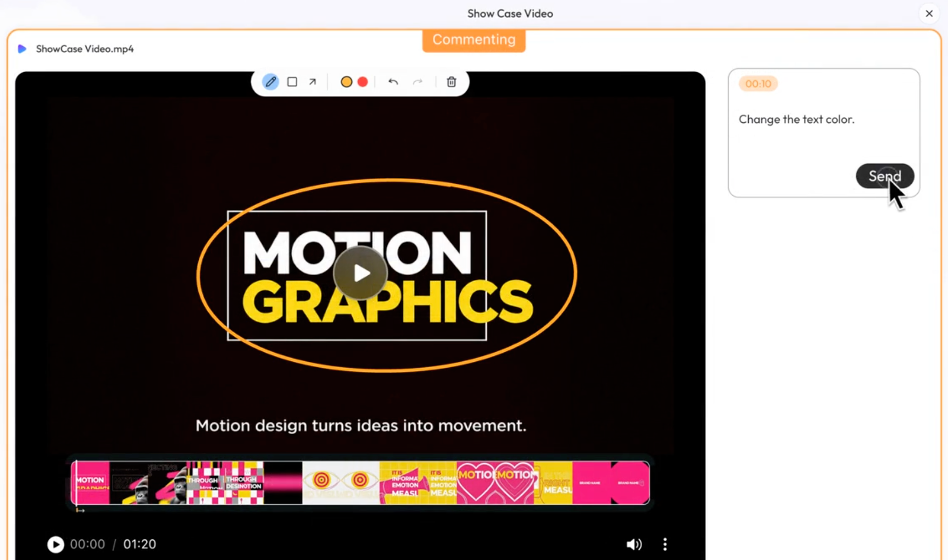Jump to heart Emotion thumbnail in filmstrip
Screen dimensions: 948x560
495,482
